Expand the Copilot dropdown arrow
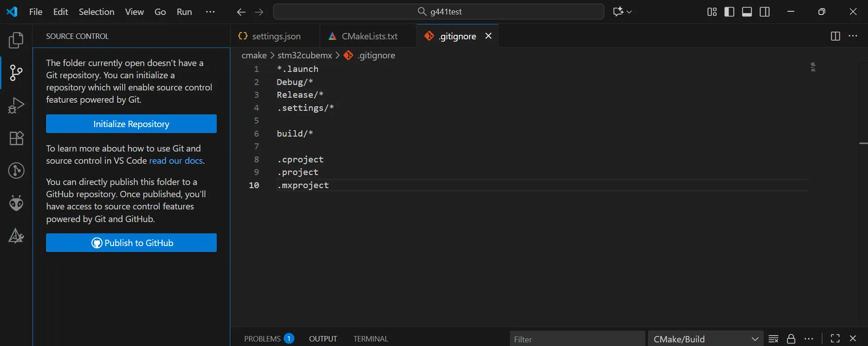Image resolution: width=868 pixels, height=346 pixels. pyautogui.click(x=629, y=12)
